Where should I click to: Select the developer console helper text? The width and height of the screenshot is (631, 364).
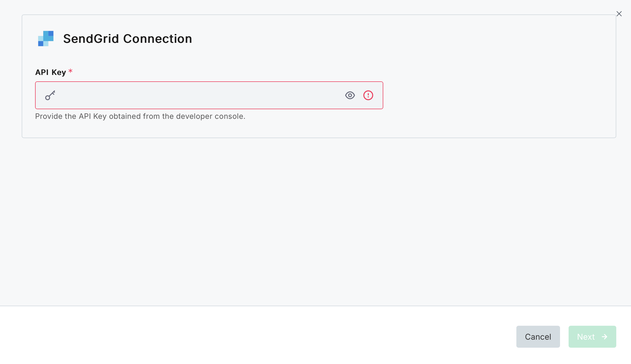coord(140,116)
